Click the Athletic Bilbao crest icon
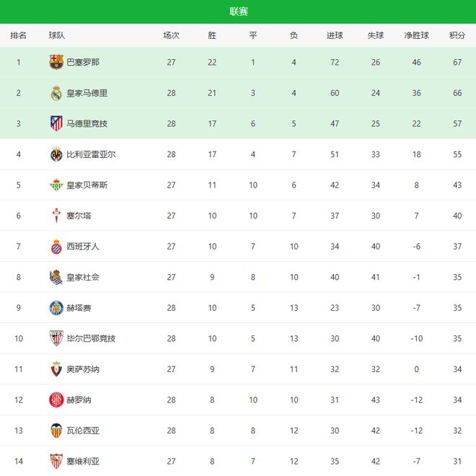476x476 pixels. [56, 338]
